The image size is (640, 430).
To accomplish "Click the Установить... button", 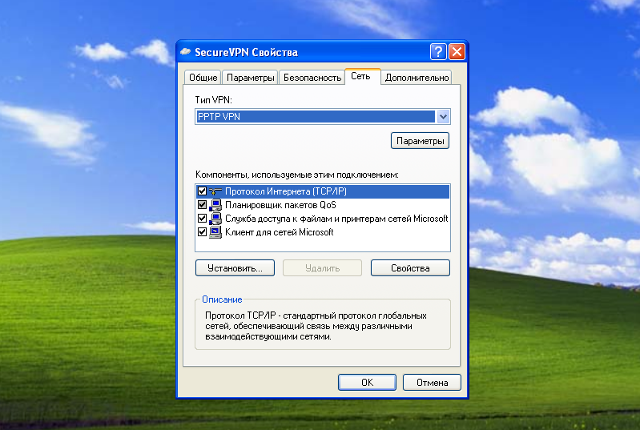I will [x=235, y=268].
